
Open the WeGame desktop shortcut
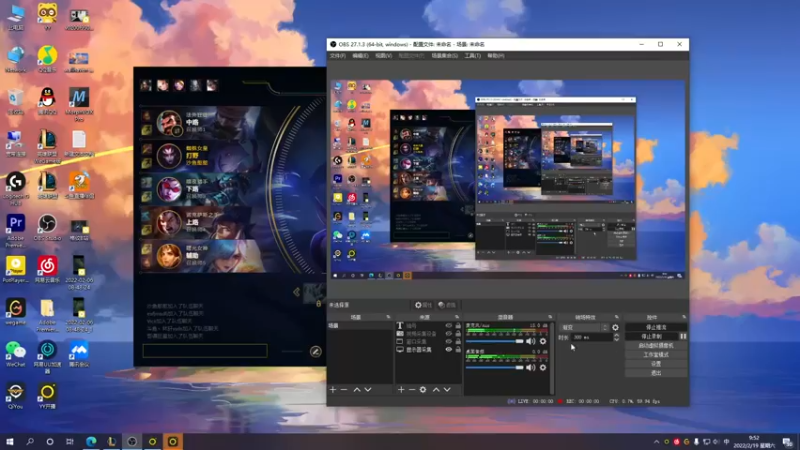(15, 312)
